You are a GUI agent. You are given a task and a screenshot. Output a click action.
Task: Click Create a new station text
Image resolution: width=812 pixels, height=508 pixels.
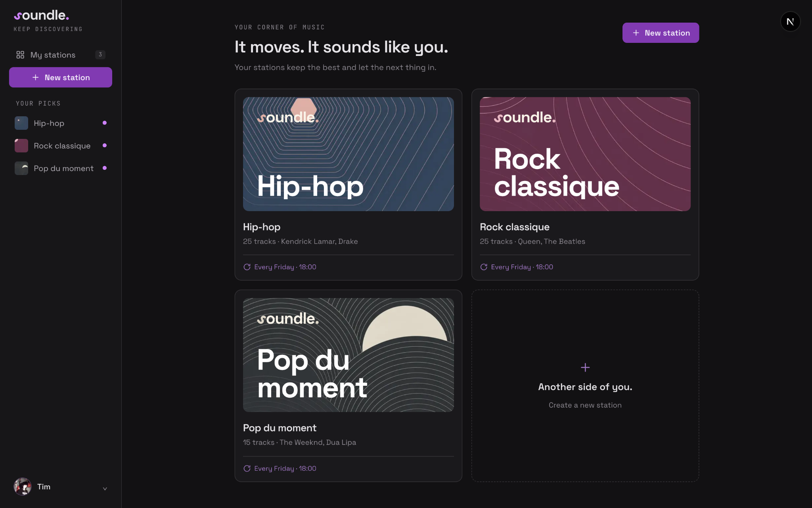pos(585,405)
